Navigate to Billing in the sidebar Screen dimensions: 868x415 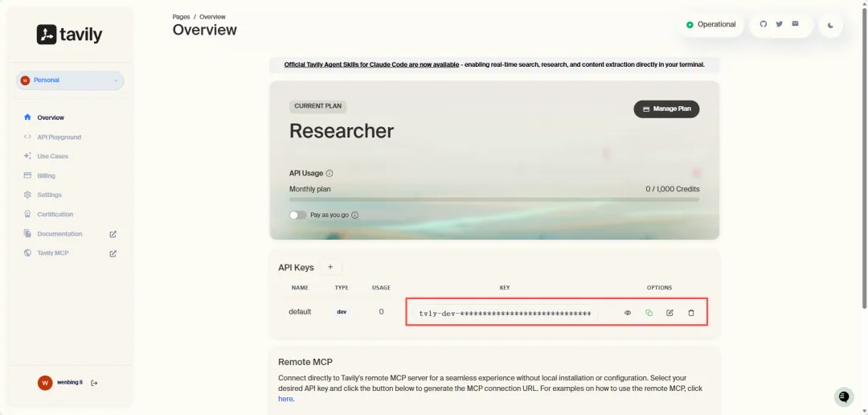46,175
